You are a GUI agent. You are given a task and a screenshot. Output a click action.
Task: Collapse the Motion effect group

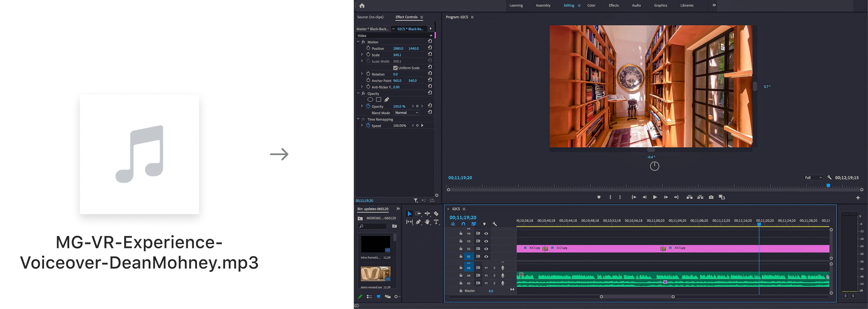click(358, 42)
